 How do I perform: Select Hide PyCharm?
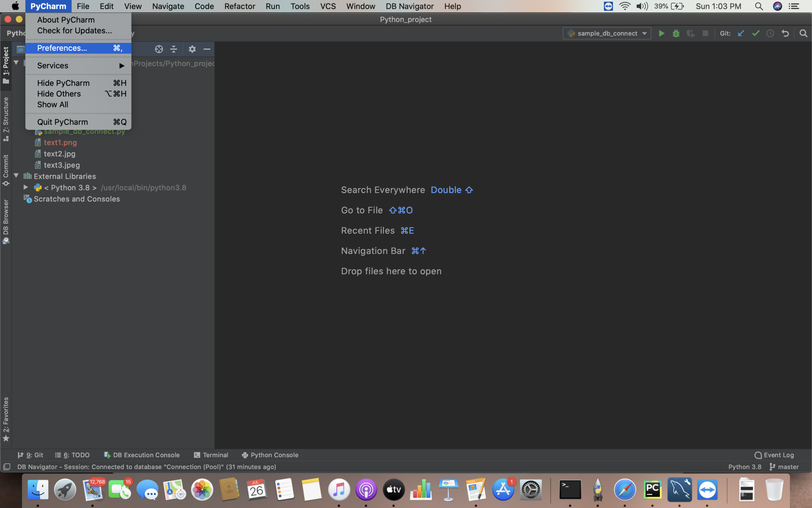(x=79, y=83)
